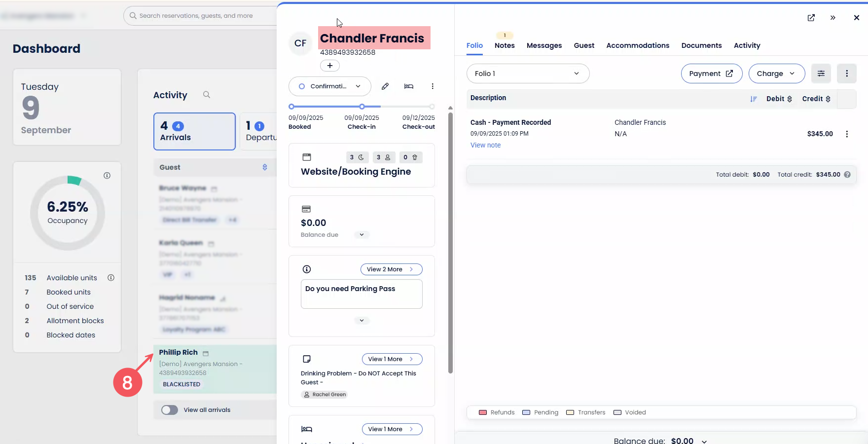The height and width of the screenshot is (444, 868).
Task: Click the View 2 More button
Action: coord(392,269)
